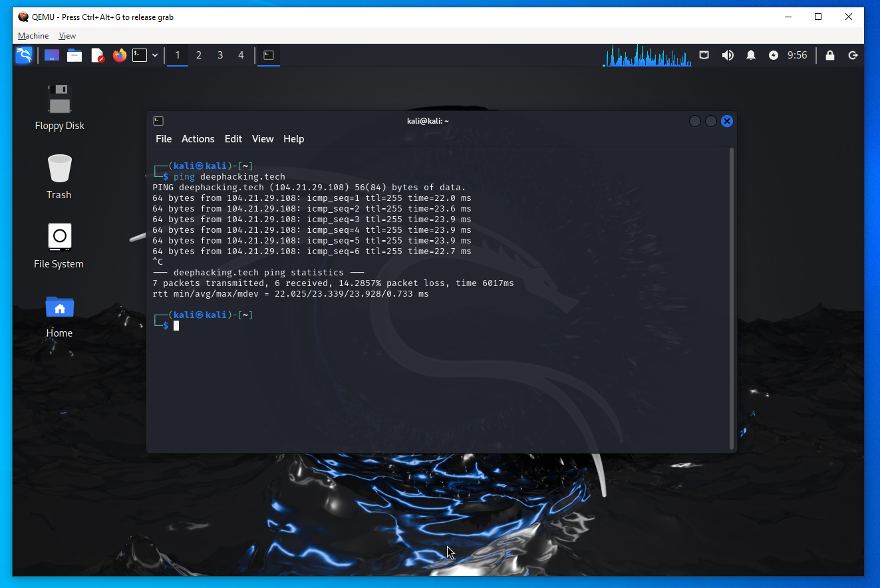Open the View menu in the terminal

[262, 139]
